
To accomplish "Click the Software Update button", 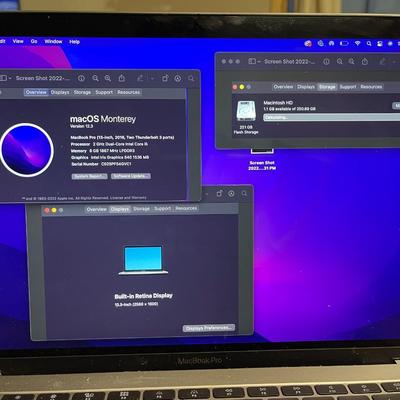I will [x=131, y=176].
